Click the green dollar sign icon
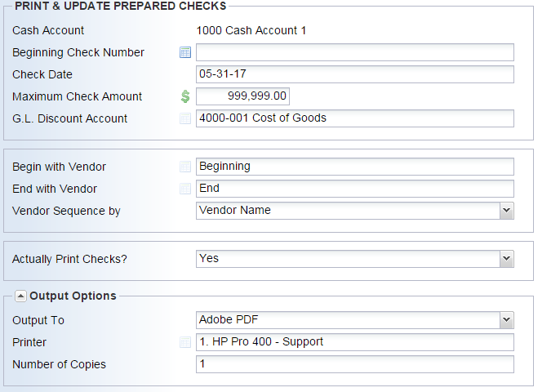 pyautogui.click(x=185, y=96)
